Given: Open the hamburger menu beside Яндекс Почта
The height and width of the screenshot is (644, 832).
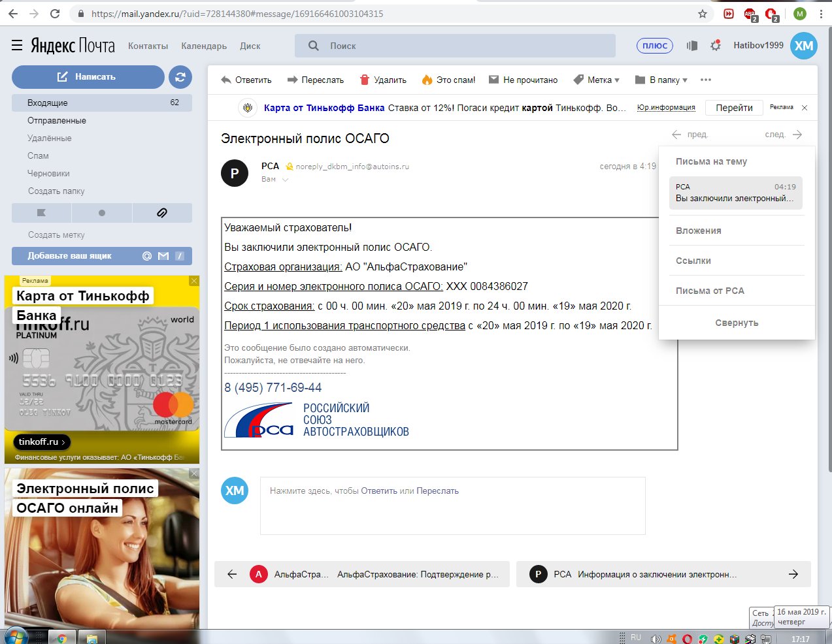Looking at the screenshot, I should (17, 45).
